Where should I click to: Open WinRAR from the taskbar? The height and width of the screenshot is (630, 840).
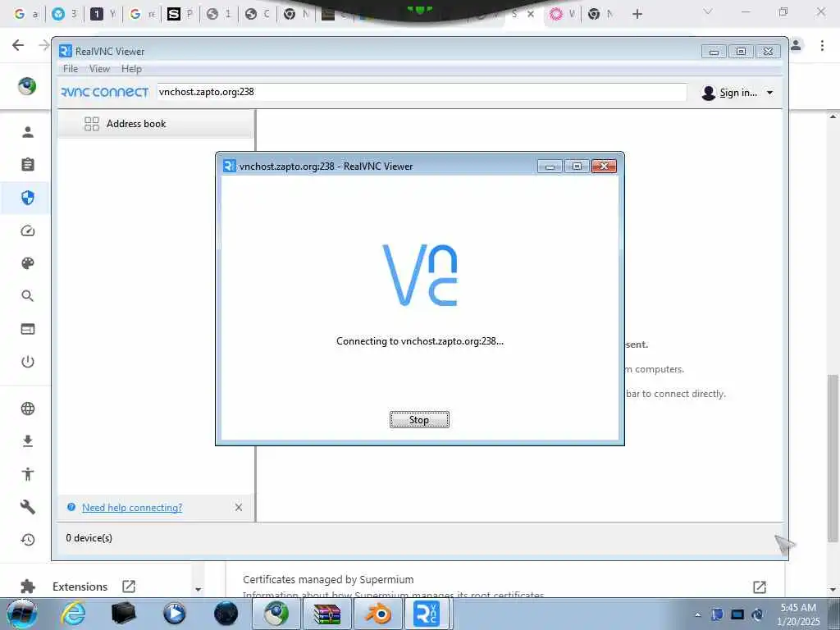point(327,614)
